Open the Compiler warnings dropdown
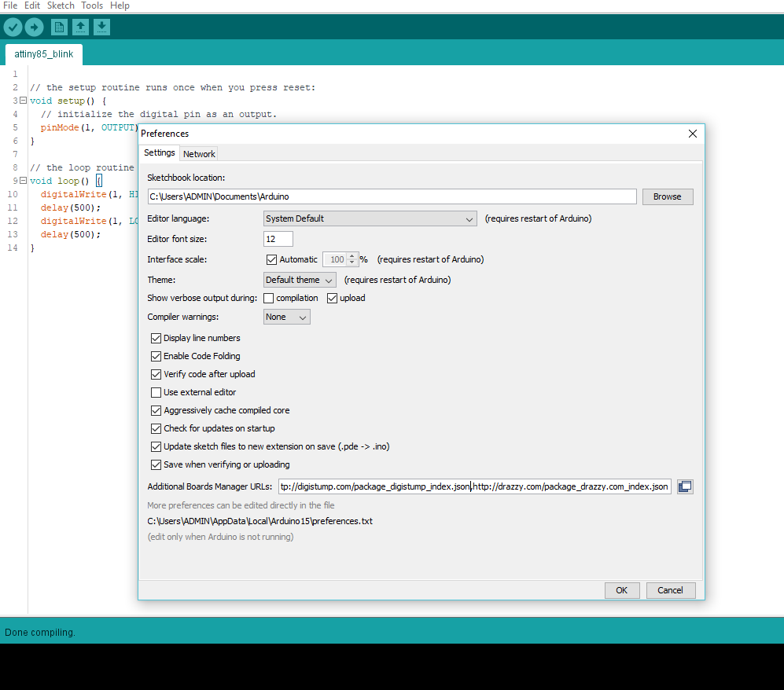Screen dimensions: 784x690 pyautogui.click(x=286, y=317)
